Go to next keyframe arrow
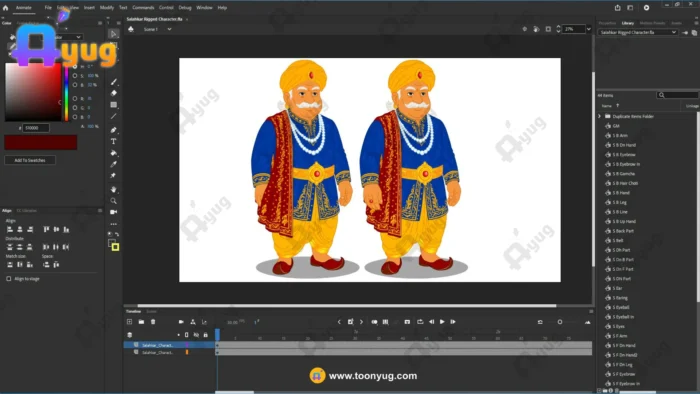Screen dimensions: 700x394 361,322
